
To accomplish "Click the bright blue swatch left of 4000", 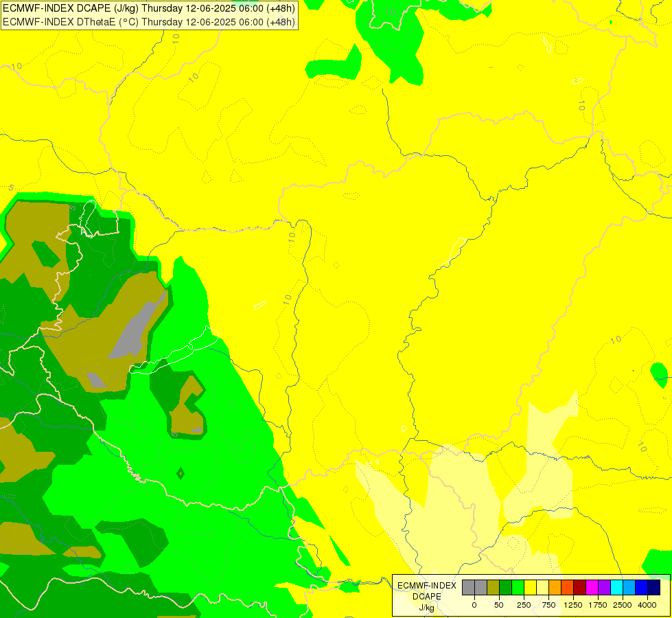I will (641, 587).
